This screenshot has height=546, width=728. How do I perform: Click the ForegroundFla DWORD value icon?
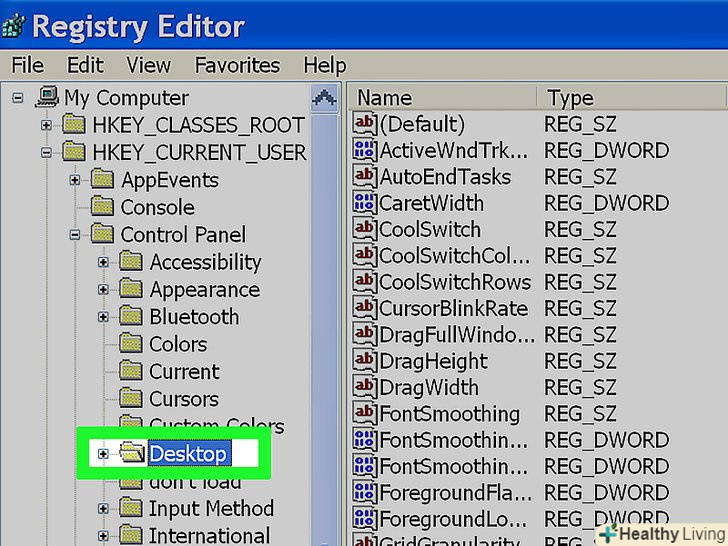tap(364, 493)
